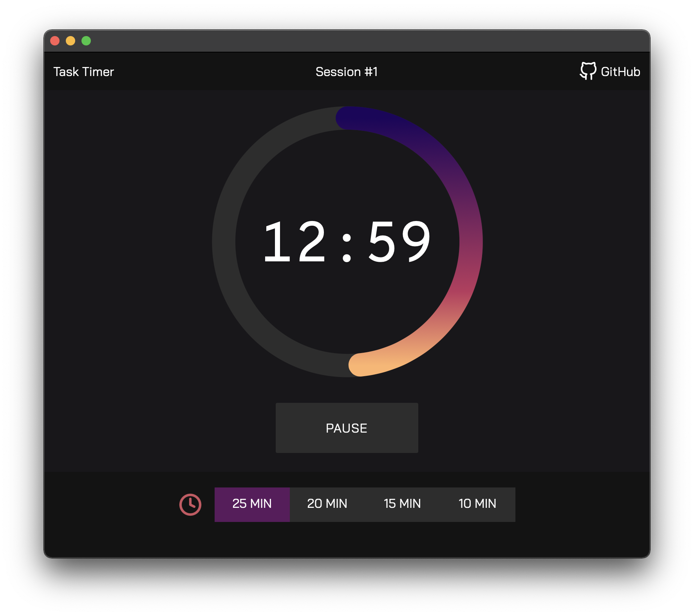Click the GitHub octocat icon
Viewport: 694px width, 616px height.
588,71
